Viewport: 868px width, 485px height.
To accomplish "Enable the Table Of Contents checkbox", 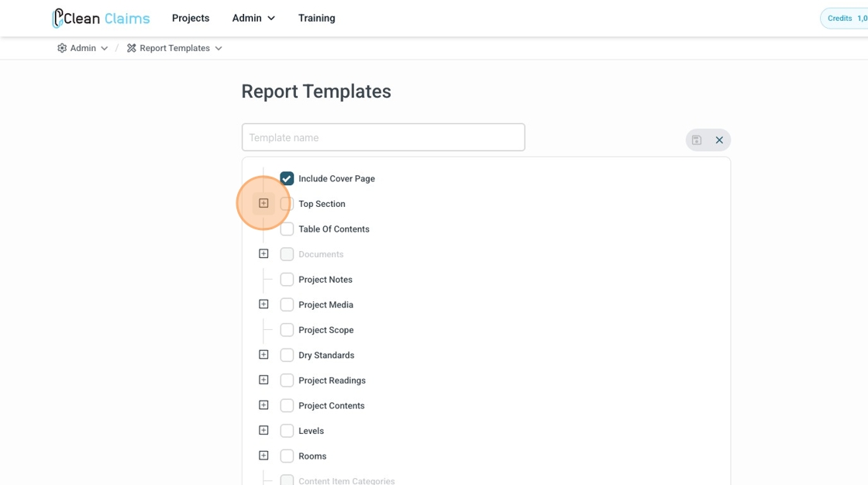I will tap(287, 229).
